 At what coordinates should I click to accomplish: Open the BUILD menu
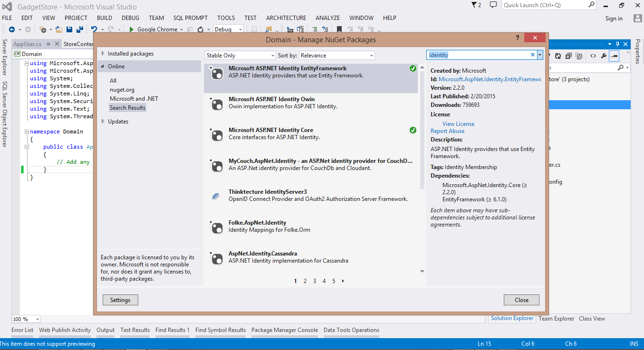pos(105,18)
